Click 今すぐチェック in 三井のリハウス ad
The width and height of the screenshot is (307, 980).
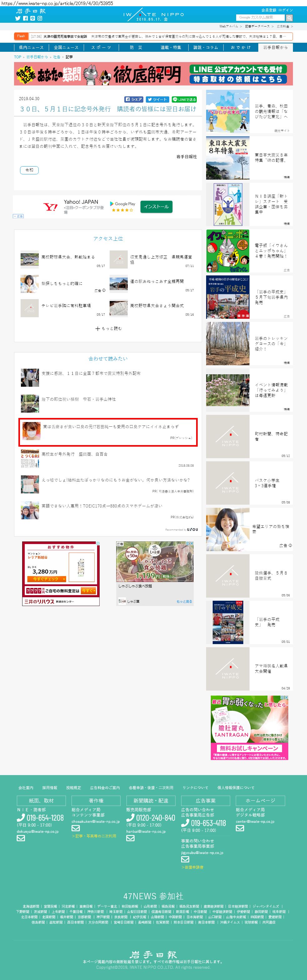click(x=47, y=579)
